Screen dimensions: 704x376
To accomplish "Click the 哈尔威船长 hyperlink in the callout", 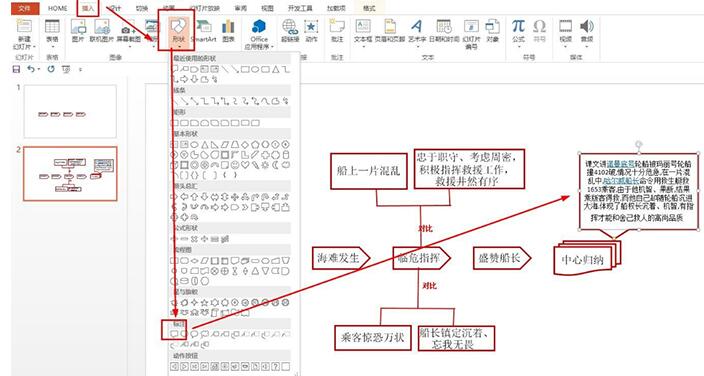I will [x=620, y=180].
